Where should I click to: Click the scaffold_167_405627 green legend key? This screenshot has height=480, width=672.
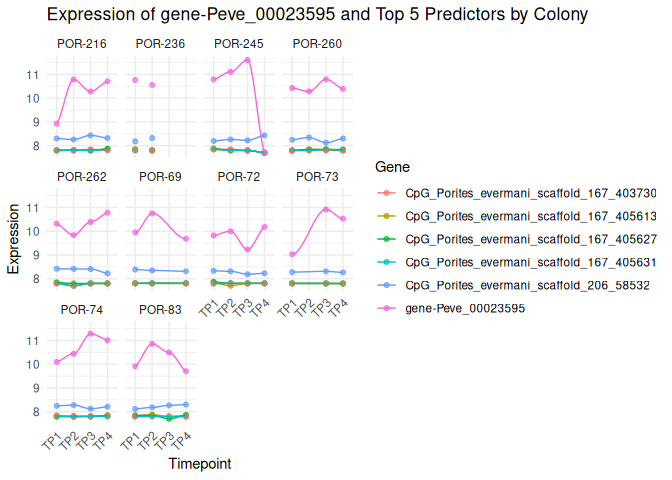(382, 239)
